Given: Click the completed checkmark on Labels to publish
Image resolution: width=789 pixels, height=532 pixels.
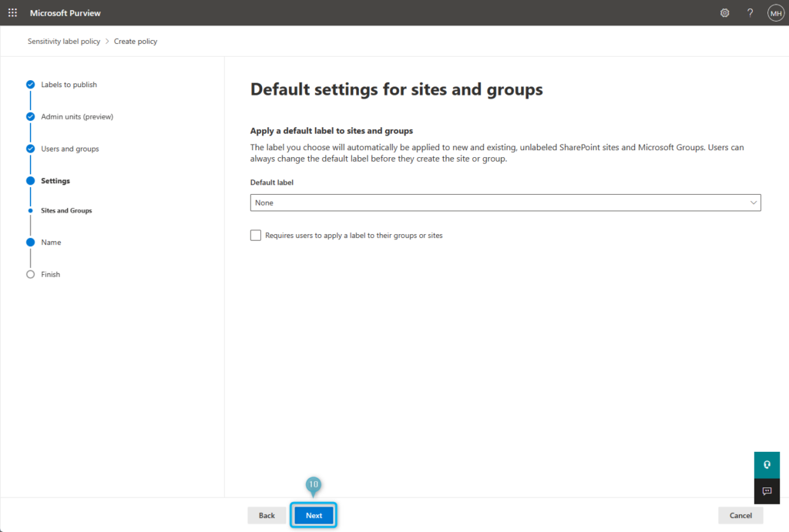Looking at the screenshot, I should tap(30, 84).
